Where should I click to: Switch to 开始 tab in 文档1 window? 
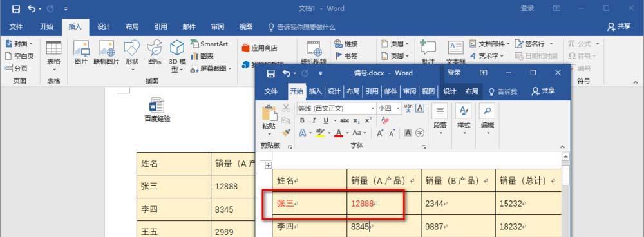coord(46,27)
